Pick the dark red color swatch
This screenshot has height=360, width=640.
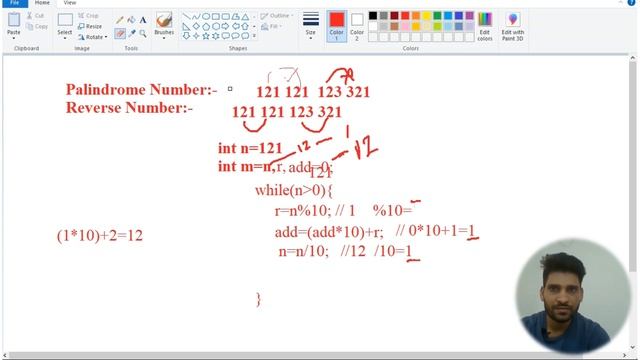pos(394,16)
